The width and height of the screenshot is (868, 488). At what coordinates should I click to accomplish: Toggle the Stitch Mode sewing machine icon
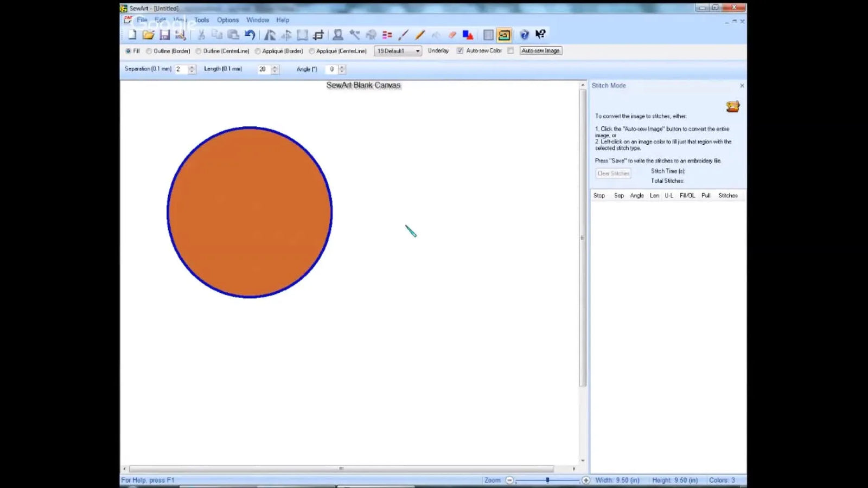click(504, 35)
